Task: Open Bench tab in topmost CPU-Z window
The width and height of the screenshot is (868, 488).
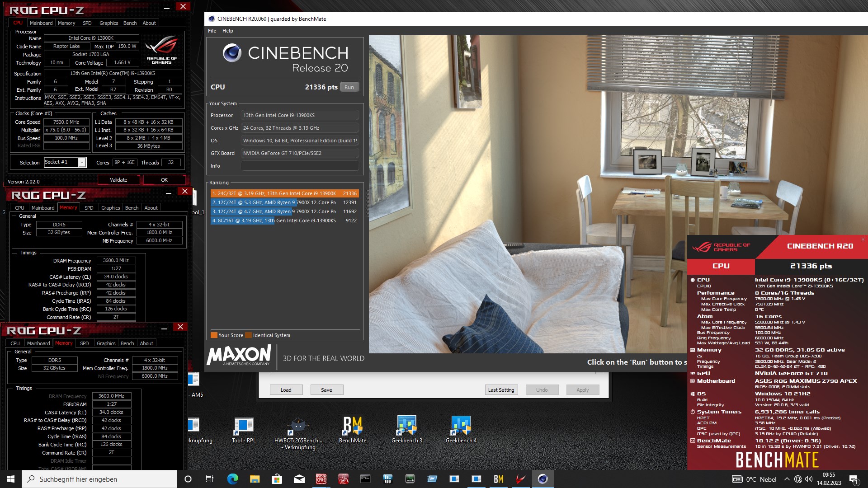Action: point(130,23)
